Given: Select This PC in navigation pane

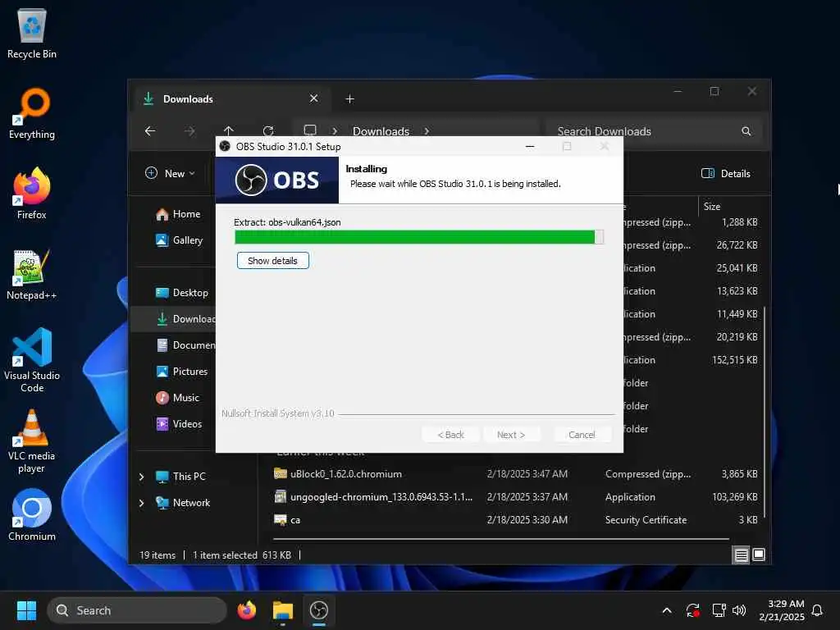Looking at the screenshot, I should (x=180, y=477).
